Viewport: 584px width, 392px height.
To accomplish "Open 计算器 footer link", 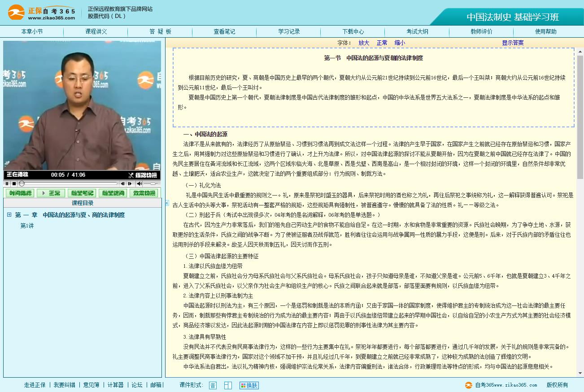I will 115,385.
